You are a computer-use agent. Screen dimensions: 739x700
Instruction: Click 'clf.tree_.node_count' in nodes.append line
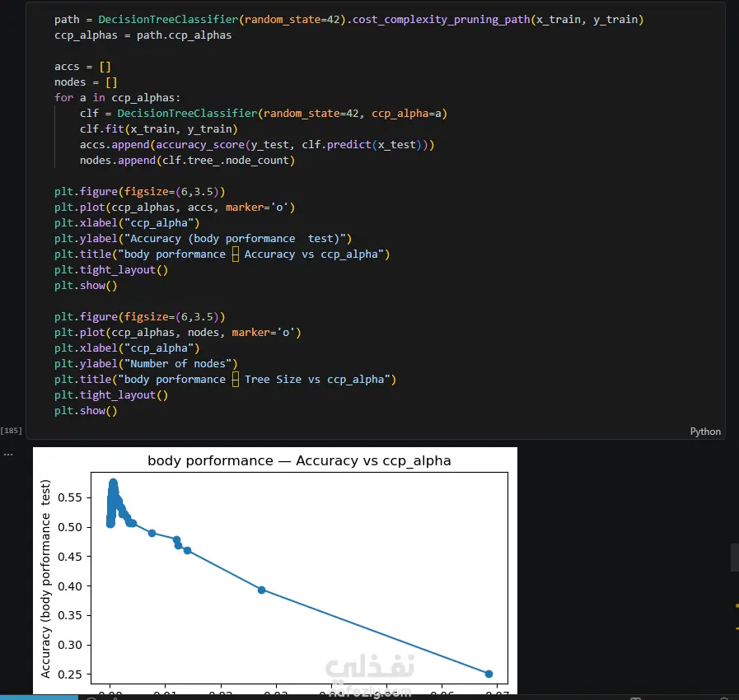point(225,160)
